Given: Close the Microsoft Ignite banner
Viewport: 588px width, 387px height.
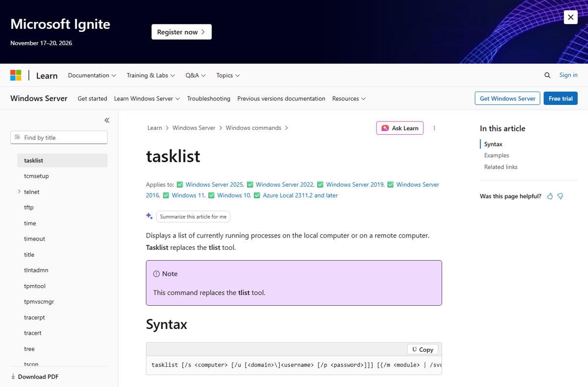Looking at the screenshot, I should (x=570, y=17).
